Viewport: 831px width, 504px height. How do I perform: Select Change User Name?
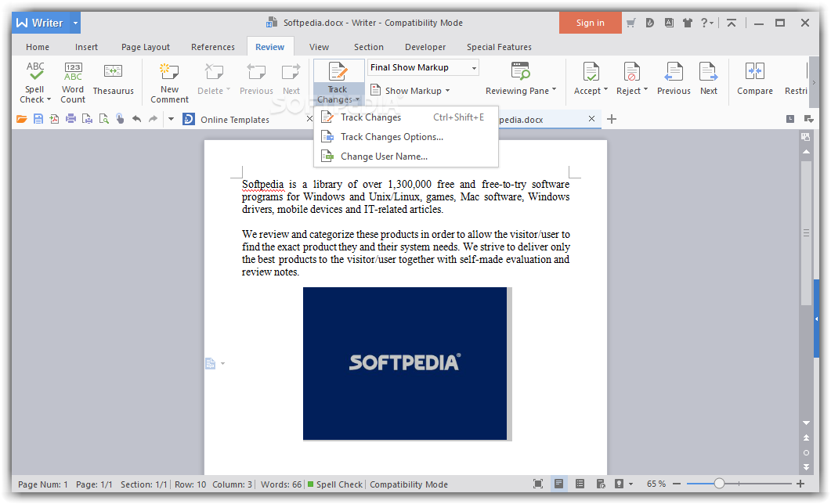click(x=381, y=156)
